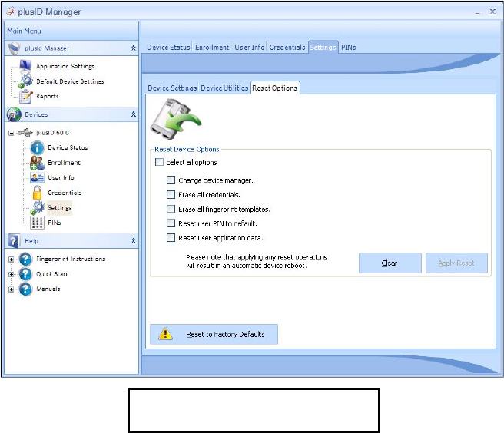Click the device reset image with green arrow
This screenshot has height=433, width=504.
pyautogui.click(x=175, y=120)
